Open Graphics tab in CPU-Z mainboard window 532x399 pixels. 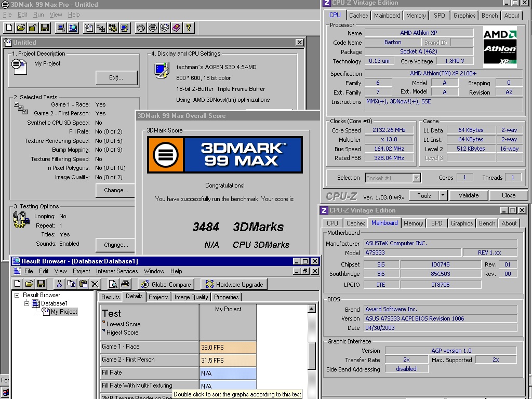tap(462, 223)
